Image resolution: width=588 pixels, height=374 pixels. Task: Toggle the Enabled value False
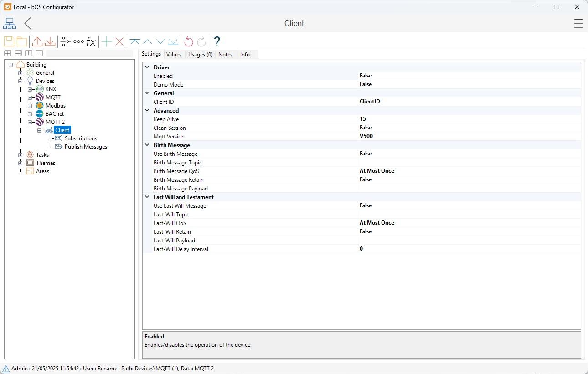[469, 76]
